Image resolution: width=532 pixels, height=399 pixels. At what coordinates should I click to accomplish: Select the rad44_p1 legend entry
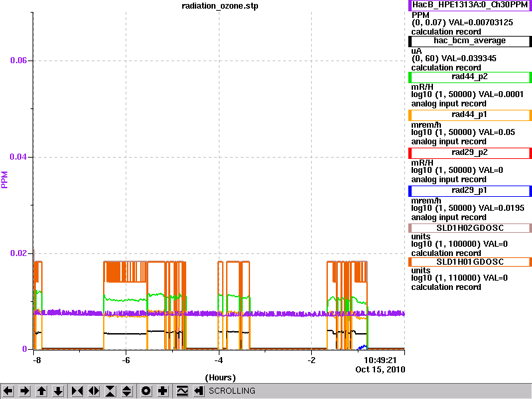(470, 115)
